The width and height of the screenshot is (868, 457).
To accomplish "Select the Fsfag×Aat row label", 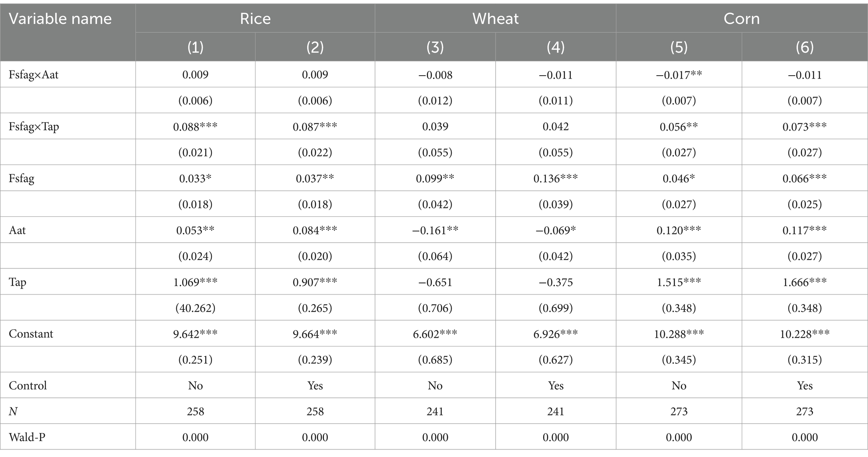I will (x=34, y=75).
